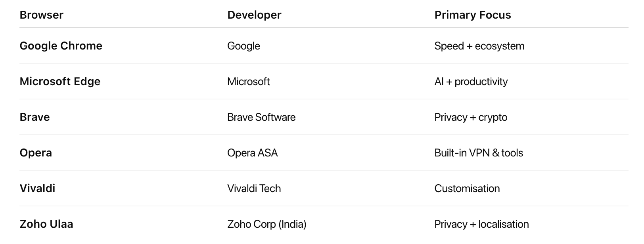
Task: Click the Microsoft Edge browser name
Action: point(60,82)
